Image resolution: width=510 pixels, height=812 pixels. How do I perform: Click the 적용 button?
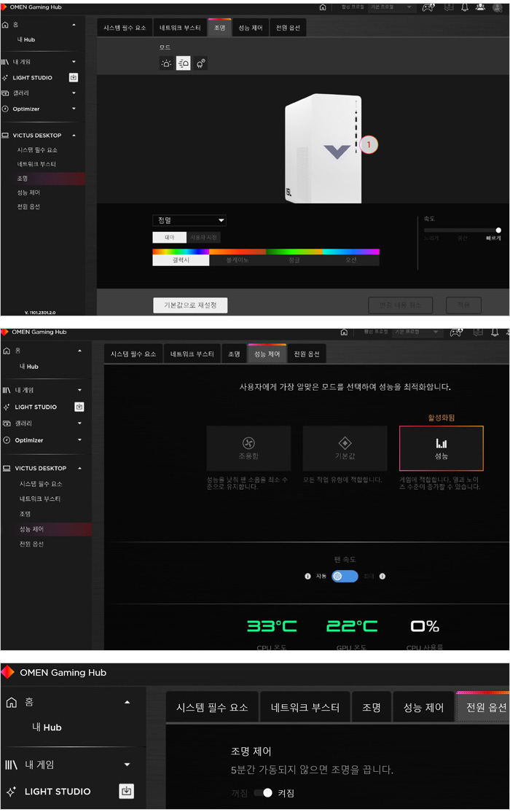(463, 305)
